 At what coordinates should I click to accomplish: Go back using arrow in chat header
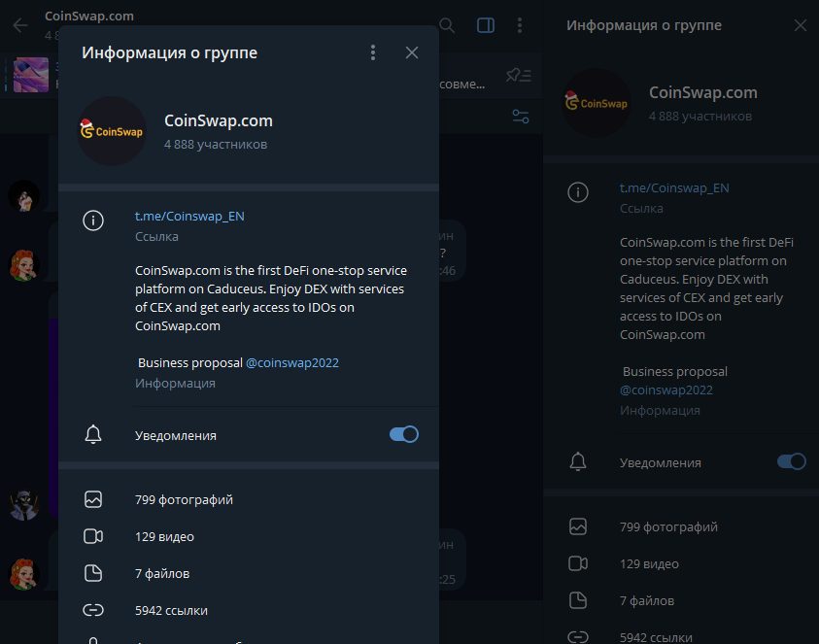(20, 25)
